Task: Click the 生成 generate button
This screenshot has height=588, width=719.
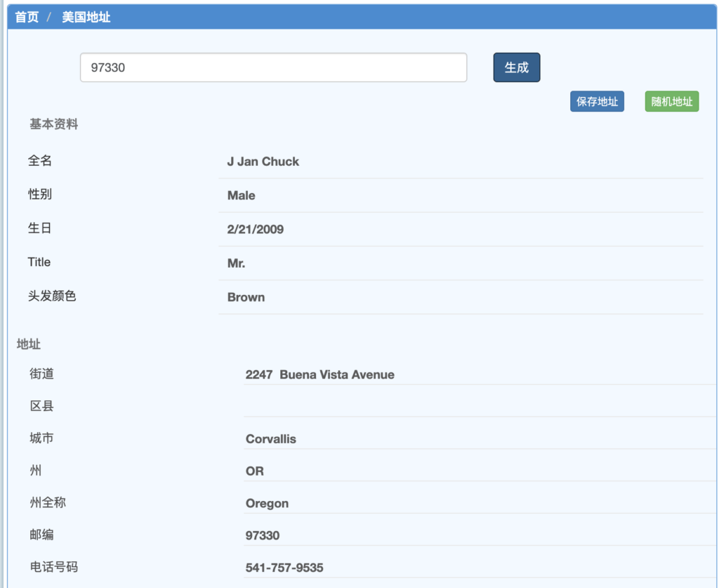Action: coord(516,67)
